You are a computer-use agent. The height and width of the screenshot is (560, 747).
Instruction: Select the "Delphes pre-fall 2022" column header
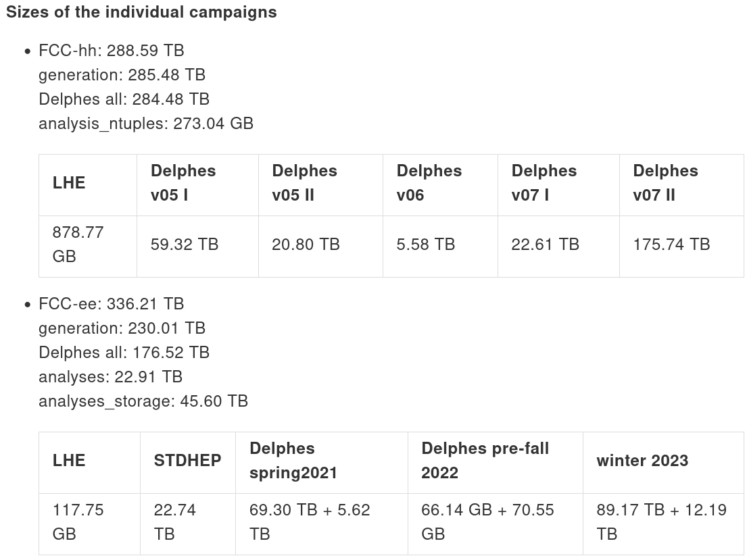[x=485, y=461]
